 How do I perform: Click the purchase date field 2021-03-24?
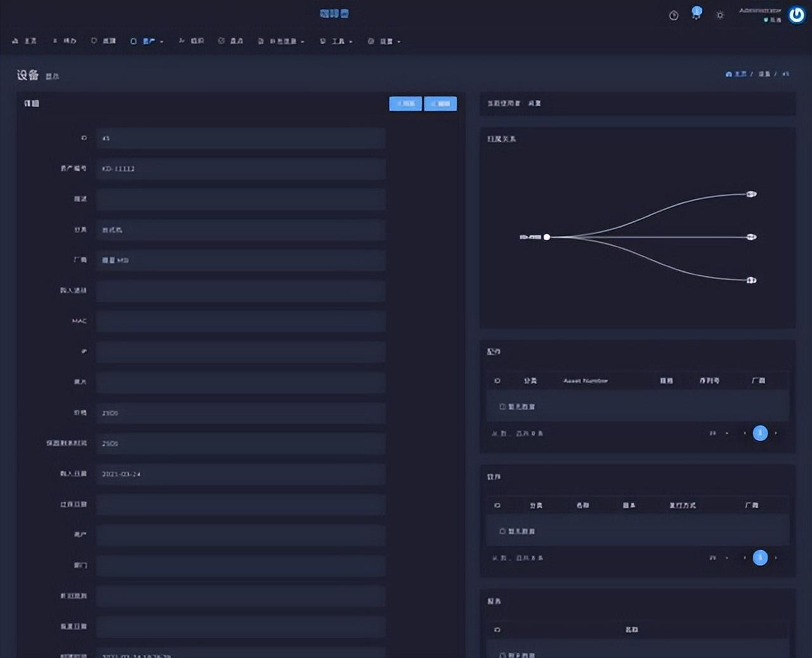point(241,474)
